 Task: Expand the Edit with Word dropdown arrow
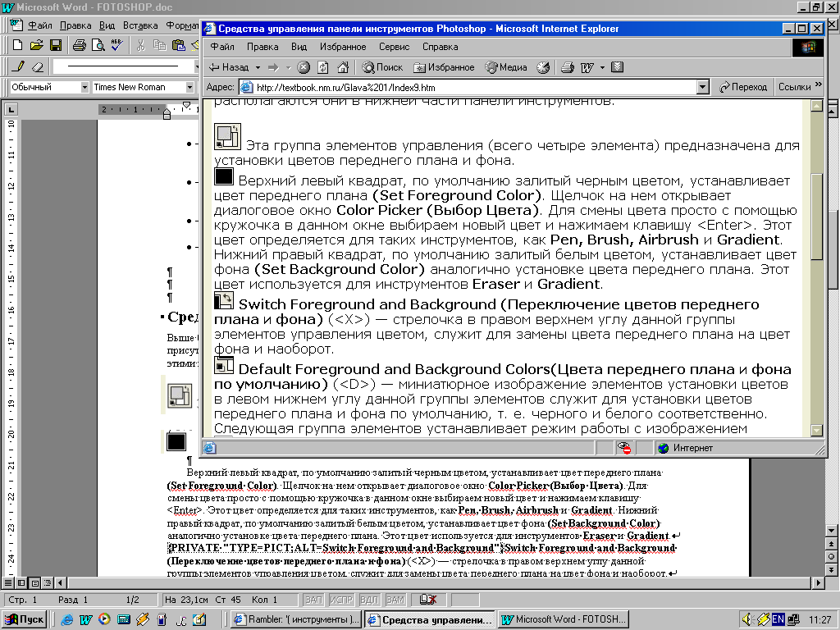click(602, 67)
